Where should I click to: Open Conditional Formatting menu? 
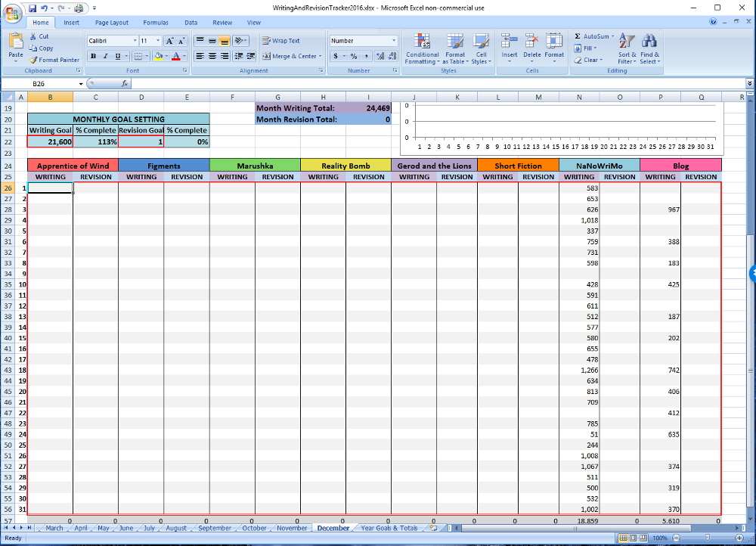pos(422,48)
